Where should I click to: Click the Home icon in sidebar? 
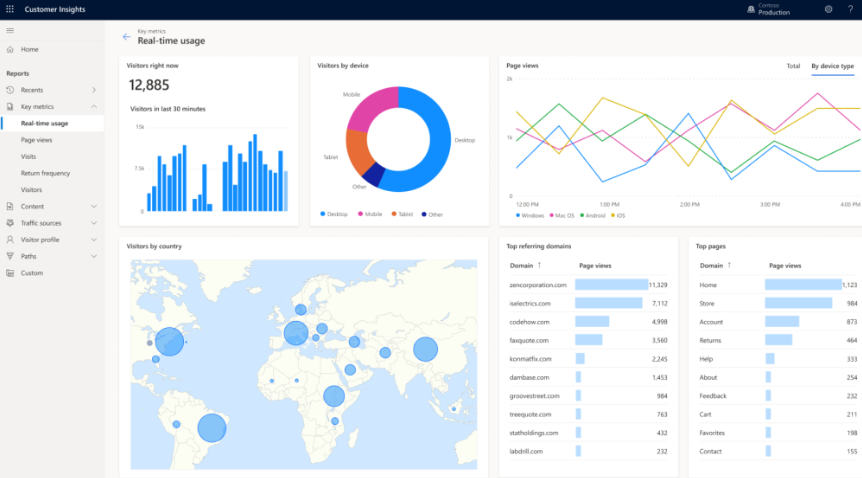coord(10,49)
